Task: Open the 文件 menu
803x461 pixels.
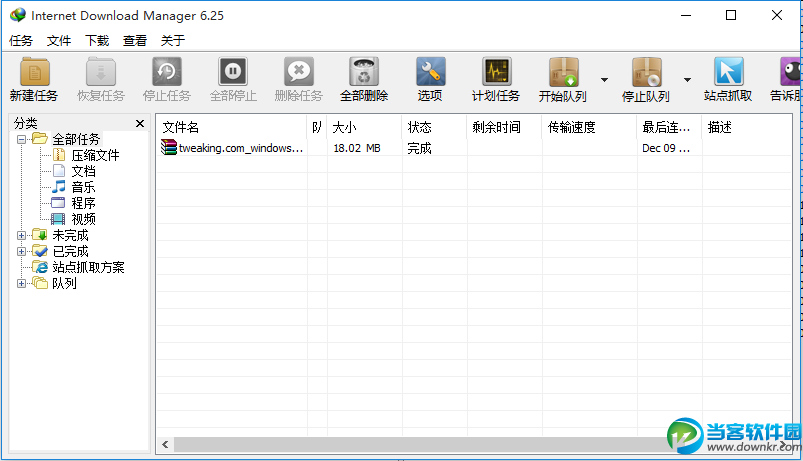Action: (x=59, y=40)
